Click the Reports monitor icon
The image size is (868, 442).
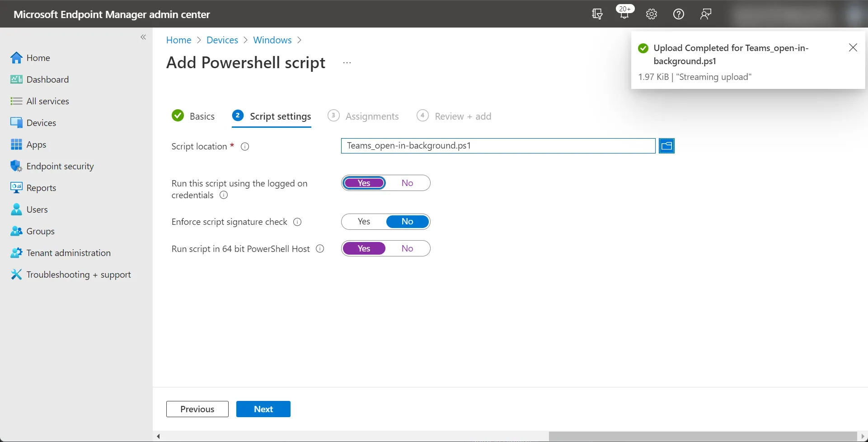tap(16, 188)
